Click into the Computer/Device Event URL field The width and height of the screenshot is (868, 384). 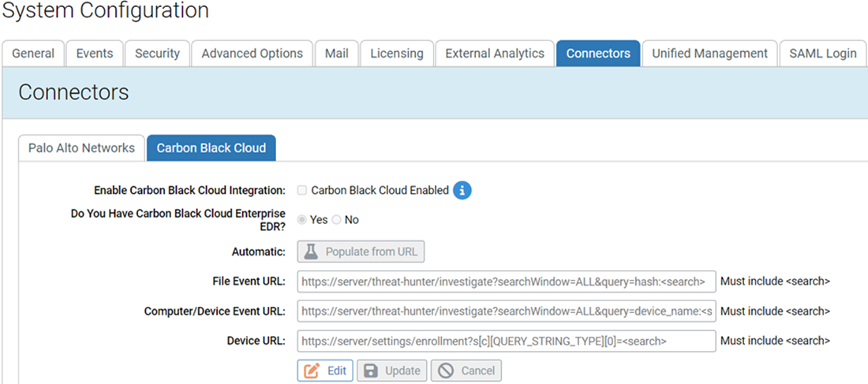point(507,311)
